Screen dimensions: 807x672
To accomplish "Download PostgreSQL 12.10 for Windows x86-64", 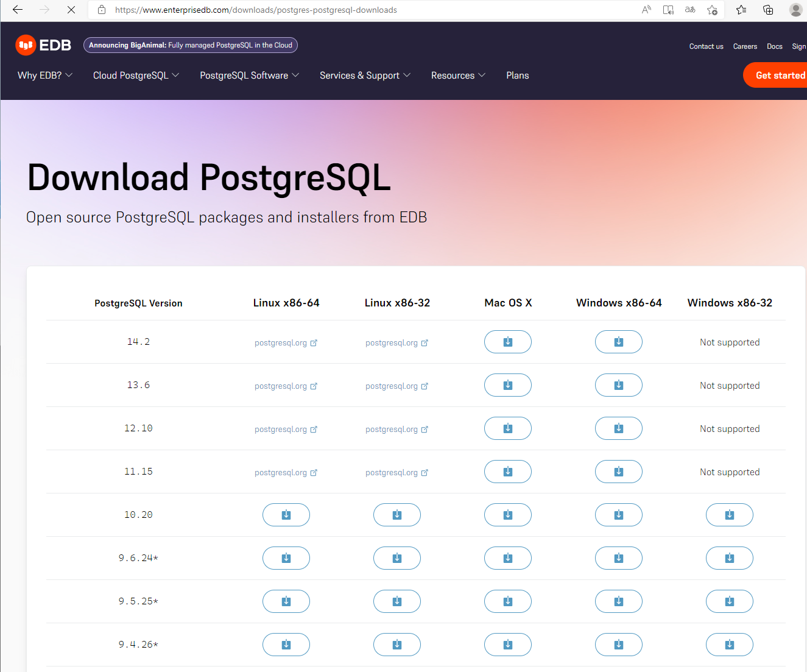I will tap(619, 428).
